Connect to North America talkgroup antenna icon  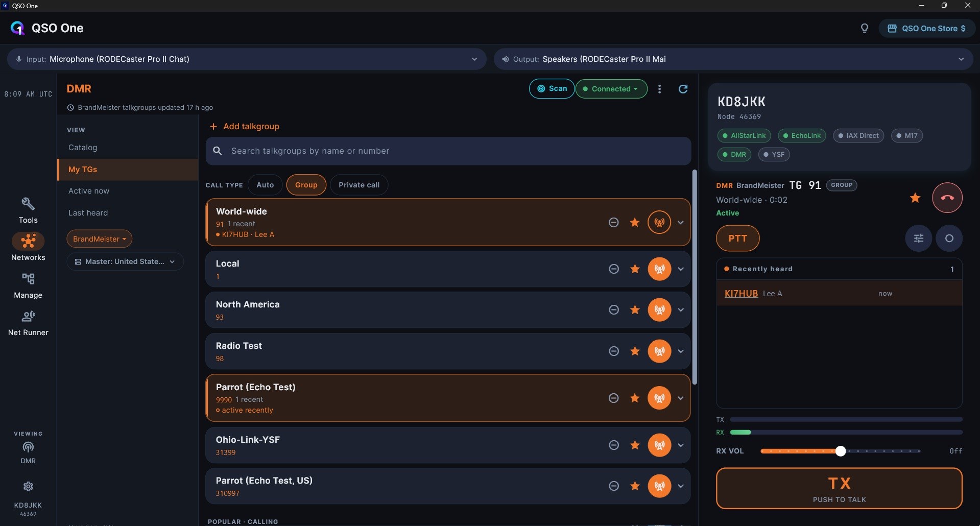[x=659, y=309]
